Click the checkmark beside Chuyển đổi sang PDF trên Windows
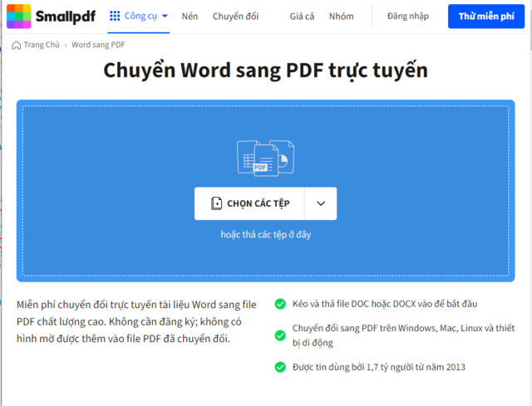532x406 pixels. [x=280, y=335]
